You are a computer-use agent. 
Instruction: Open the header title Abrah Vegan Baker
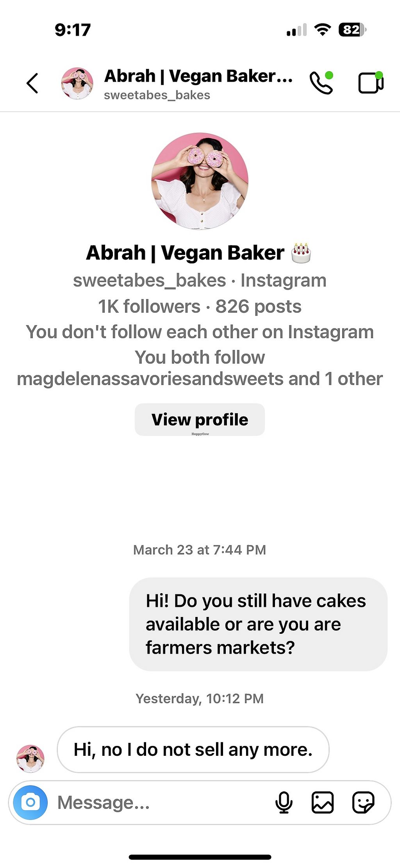pyautogui.click(x=198, y=76)
